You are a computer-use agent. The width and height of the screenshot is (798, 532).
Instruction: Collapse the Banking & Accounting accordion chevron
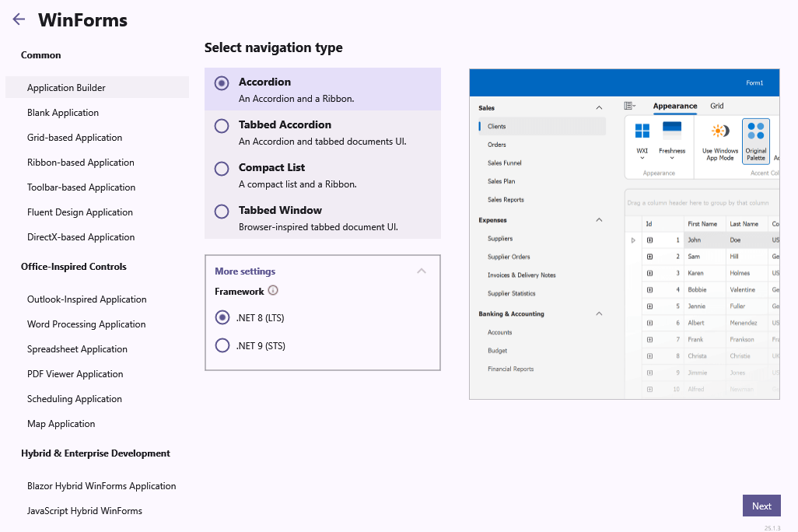(599, 313)
